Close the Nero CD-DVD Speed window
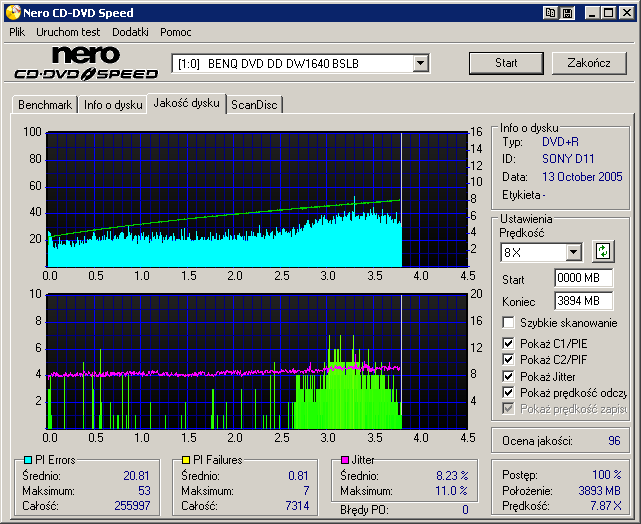The width and height of the screenshot is (641, 524). pos(626,13)
